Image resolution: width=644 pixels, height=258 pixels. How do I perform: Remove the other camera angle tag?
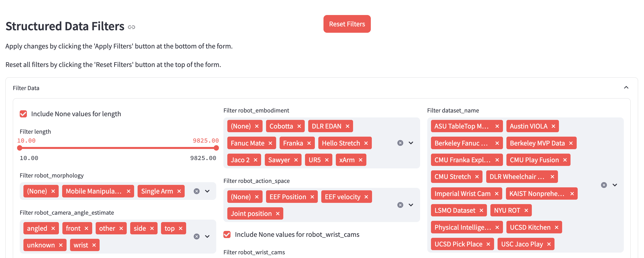point(121,228)
